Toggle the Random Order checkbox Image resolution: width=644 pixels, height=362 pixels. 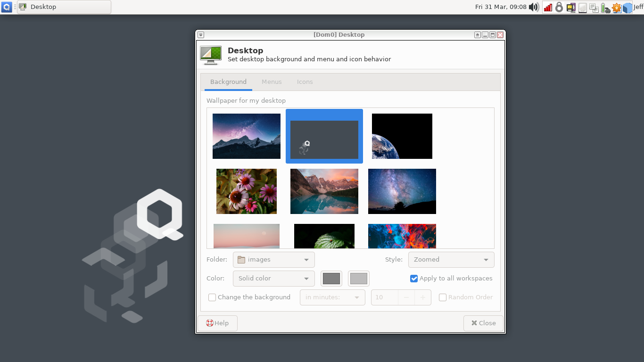tap(443, 297)
